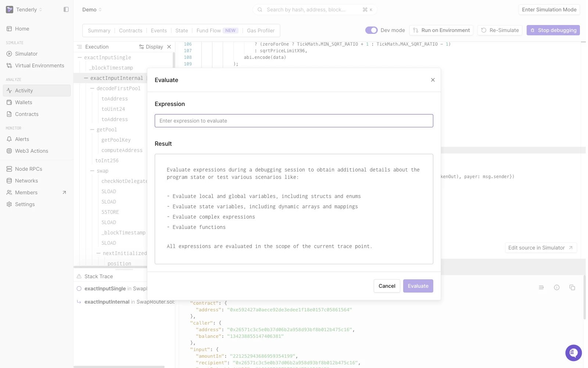
Task: Click Run on Environment button
Action: [x=441, y=30]
